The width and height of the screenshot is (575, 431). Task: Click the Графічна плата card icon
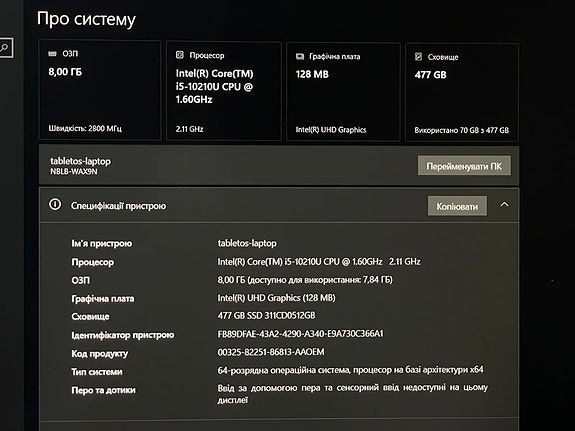click(300, 56)
